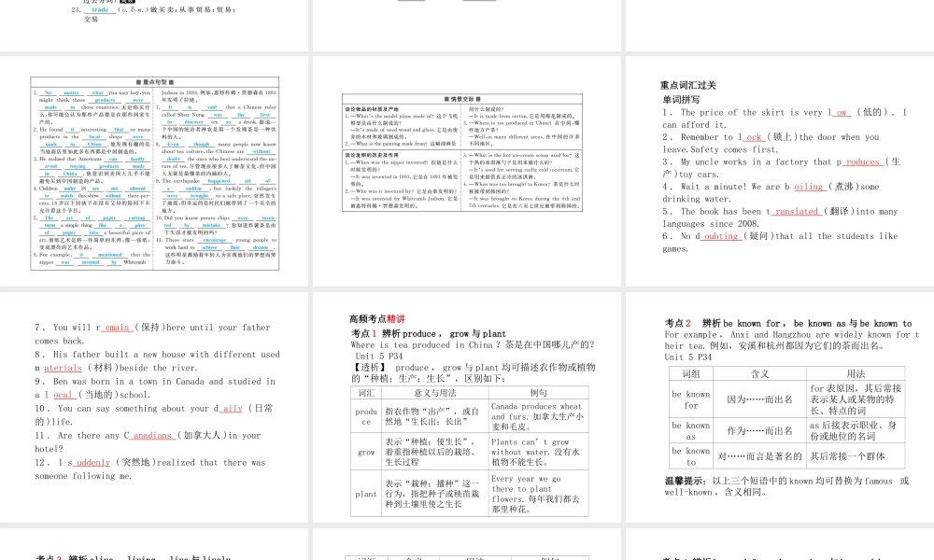Click the 用法 column header in 考点2 table
This screenshot has width=934, height=560.
click(856, 373)
